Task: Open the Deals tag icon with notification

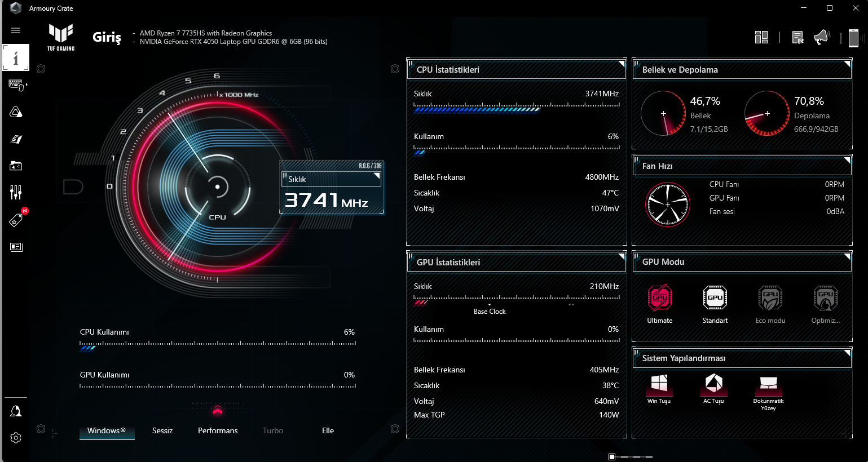Action: pyautogui.click(x=16, y=220)
